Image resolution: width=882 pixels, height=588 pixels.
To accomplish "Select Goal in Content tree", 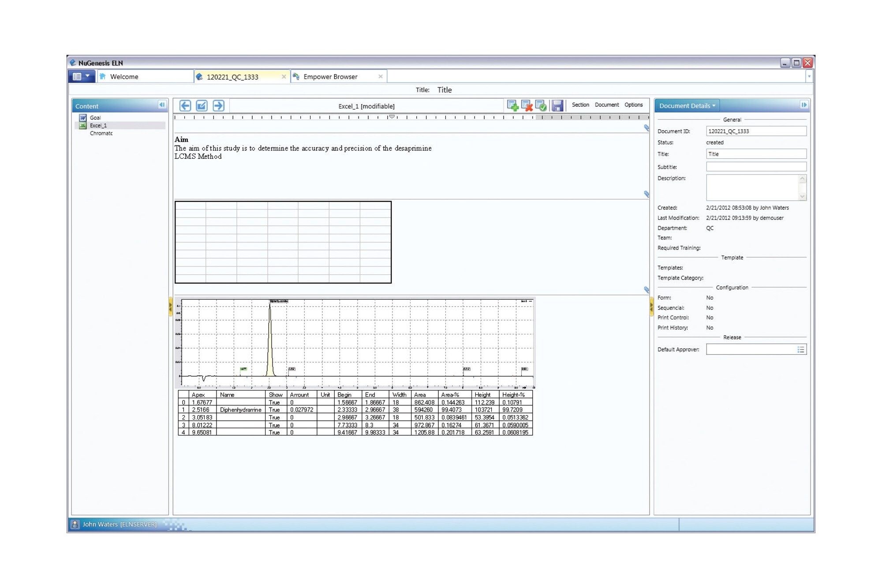I will (x=95, y=118).
